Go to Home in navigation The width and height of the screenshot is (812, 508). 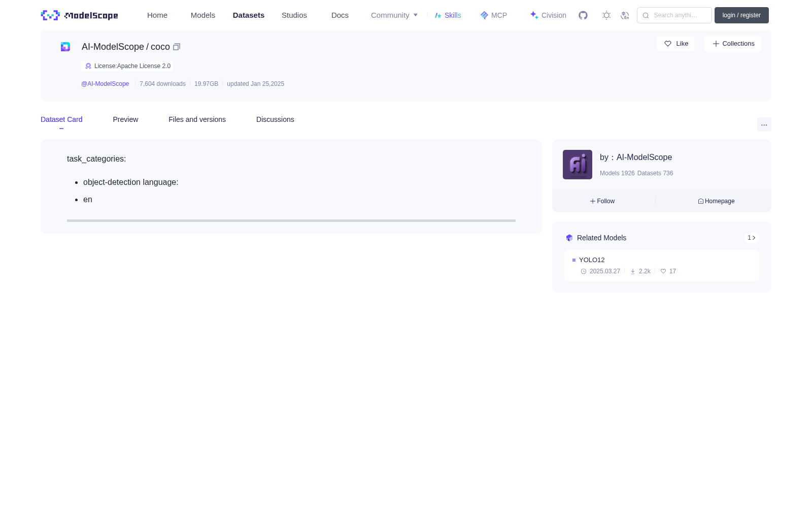pos(157,15)
